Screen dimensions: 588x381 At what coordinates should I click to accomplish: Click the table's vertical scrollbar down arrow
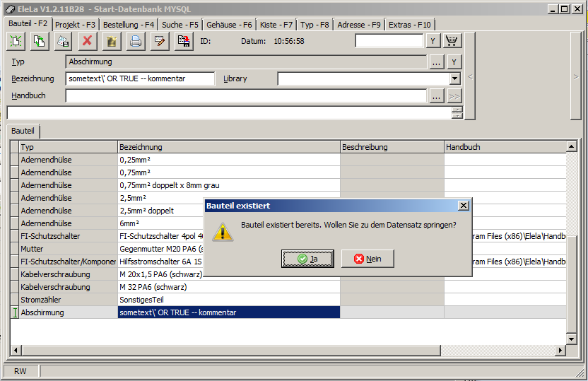coord(571,338)
